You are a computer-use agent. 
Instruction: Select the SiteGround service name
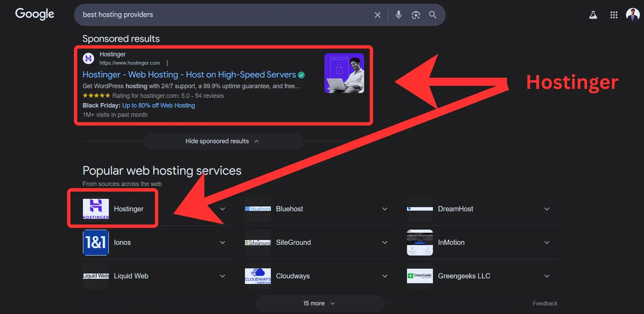(x=293, y=242)
